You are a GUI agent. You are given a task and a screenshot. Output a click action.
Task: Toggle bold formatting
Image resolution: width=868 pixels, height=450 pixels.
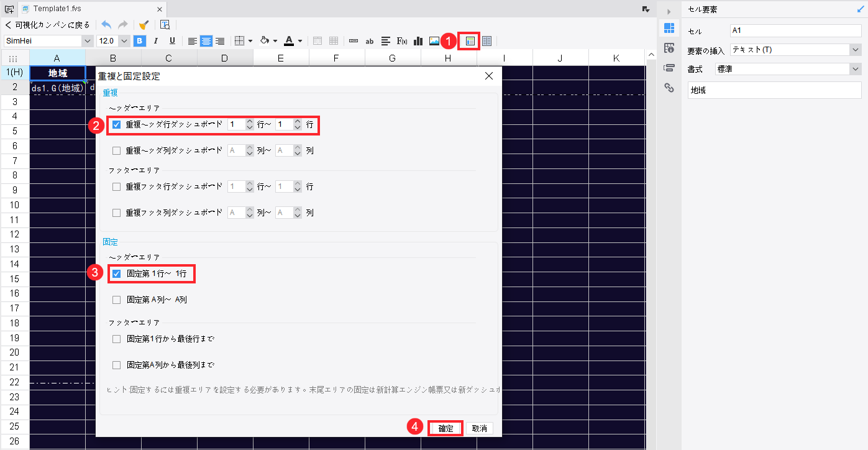(x=140, y=41)
